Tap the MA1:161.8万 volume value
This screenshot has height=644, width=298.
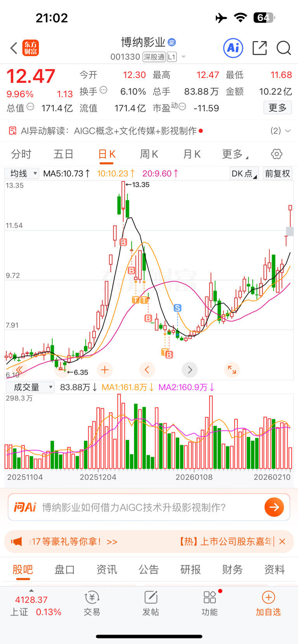click(x=128, y=387)
